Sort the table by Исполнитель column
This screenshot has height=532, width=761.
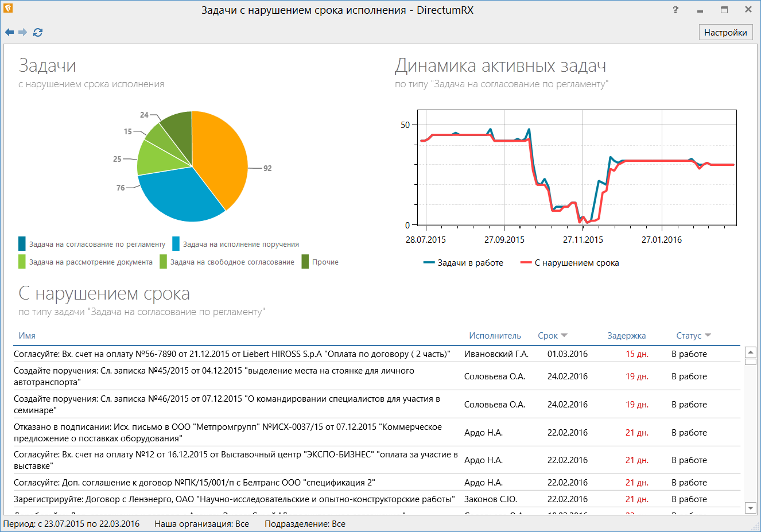pyautogui.click(x=495, y=336)
